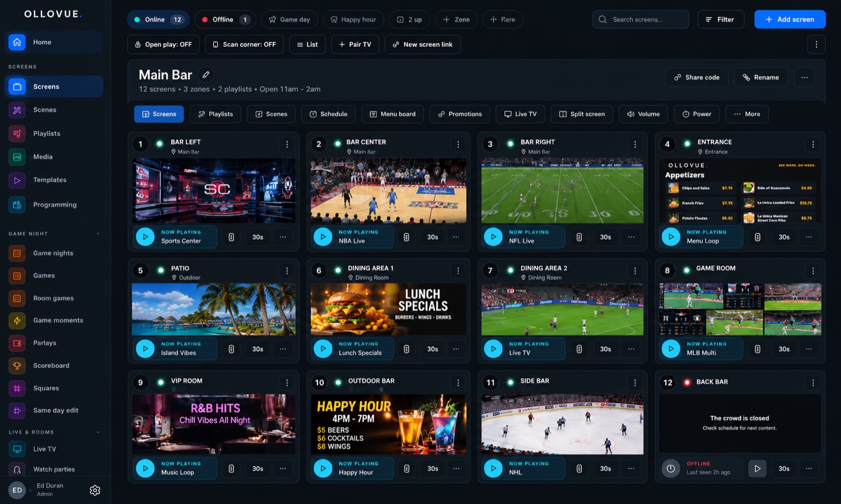Open Game moments in the sidebar
This screenshot has height=504, width=841.
click(x=54, y=320)
